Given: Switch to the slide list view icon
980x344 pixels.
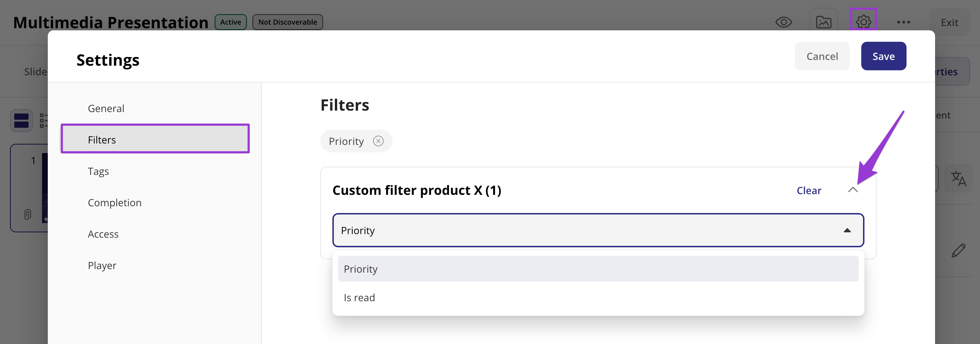Looking at the screenshot, I should tap(44, 121).
